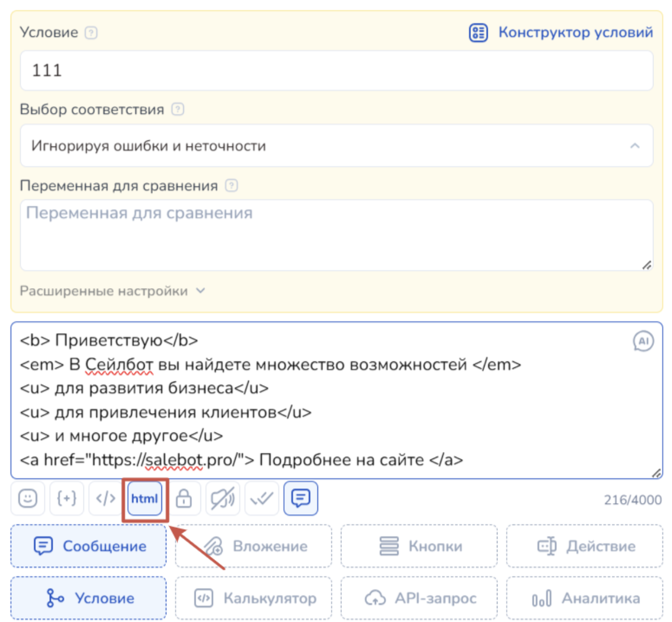
Task: Click the Кнопки button
Action: coord(419,546)
